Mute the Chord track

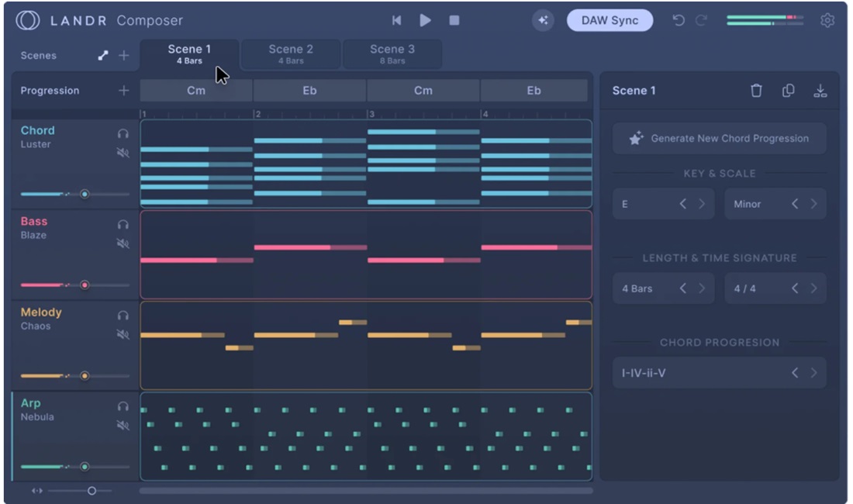(123, 153)
